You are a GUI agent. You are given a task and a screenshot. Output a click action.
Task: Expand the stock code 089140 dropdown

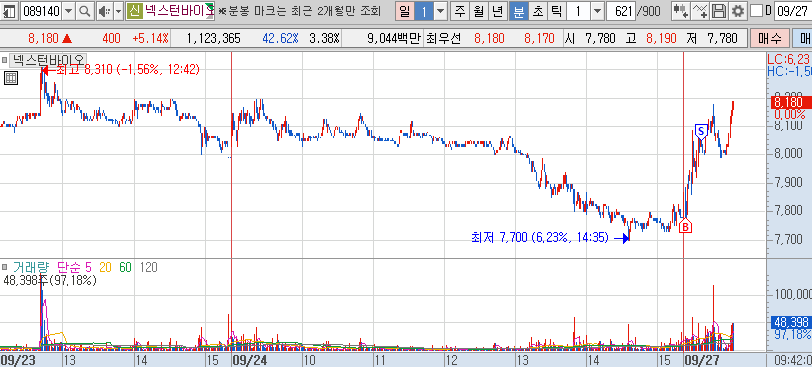(69, 10)
